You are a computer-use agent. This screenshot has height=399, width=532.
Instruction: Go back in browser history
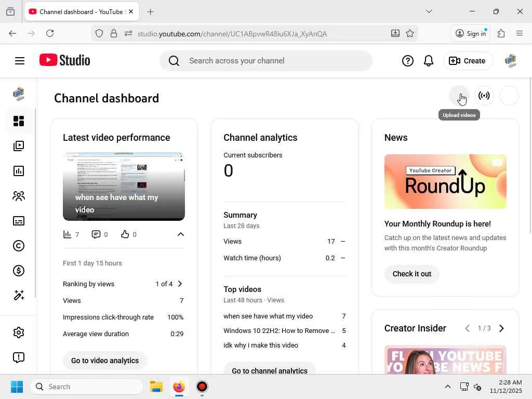12,33
